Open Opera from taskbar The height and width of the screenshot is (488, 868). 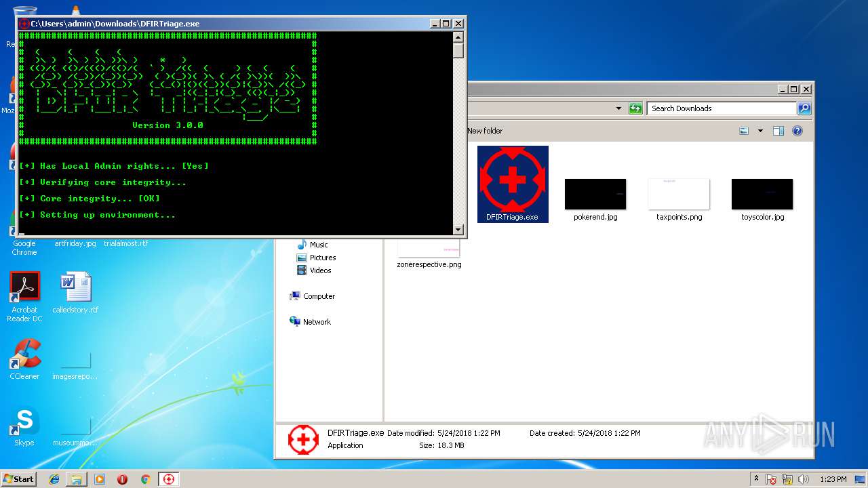point(122,479)
